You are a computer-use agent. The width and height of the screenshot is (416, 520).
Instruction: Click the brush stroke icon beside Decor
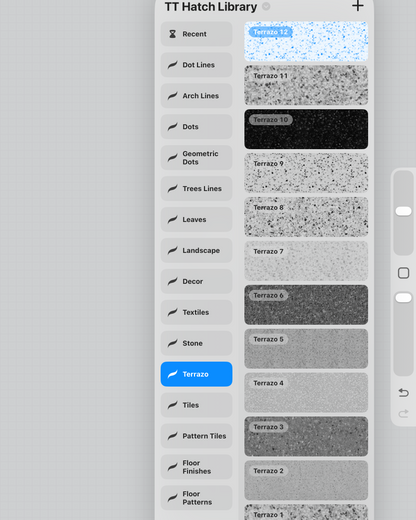coord(172,281)
